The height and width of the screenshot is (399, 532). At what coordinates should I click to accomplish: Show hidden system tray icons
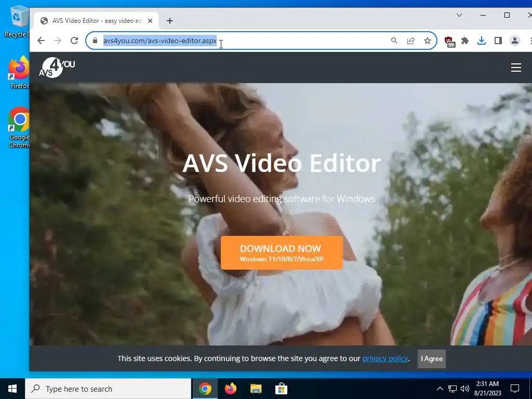pos(440,389)
